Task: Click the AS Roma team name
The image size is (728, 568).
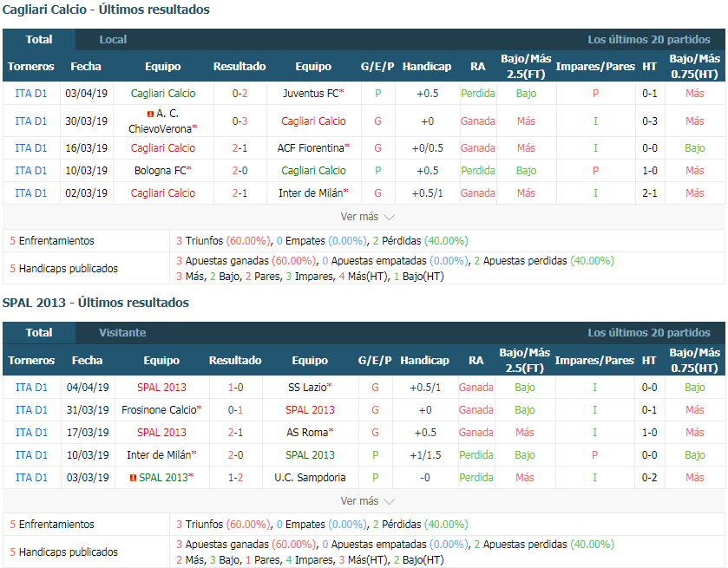Action: pos(307,433)
